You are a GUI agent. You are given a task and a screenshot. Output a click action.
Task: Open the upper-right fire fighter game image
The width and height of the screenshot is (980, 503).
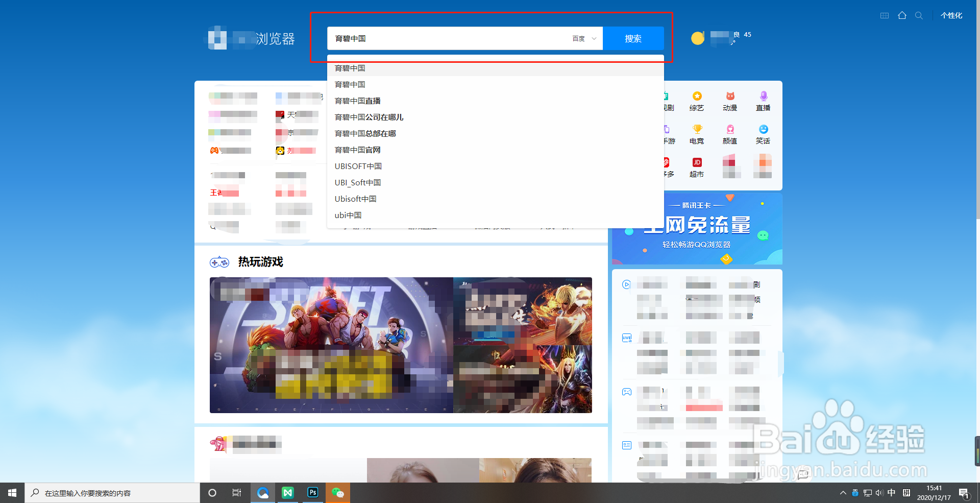[x=523, y=311]
